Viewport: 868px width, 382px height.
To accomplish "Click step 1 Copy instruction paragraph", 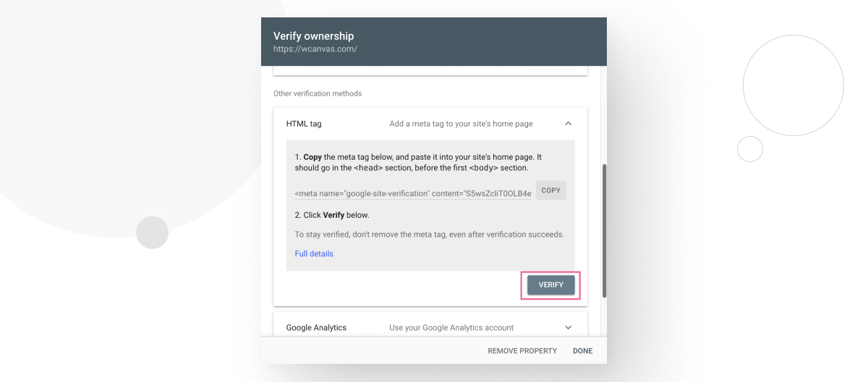I will 418,162.
